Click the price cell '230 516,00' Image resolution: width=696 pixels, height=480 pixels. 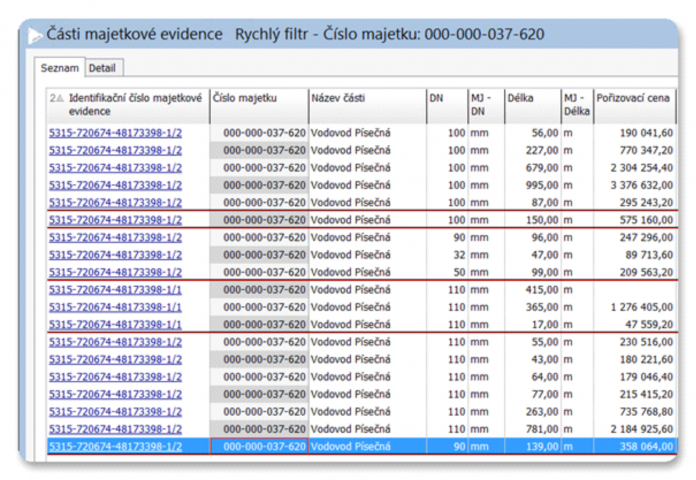635,342
